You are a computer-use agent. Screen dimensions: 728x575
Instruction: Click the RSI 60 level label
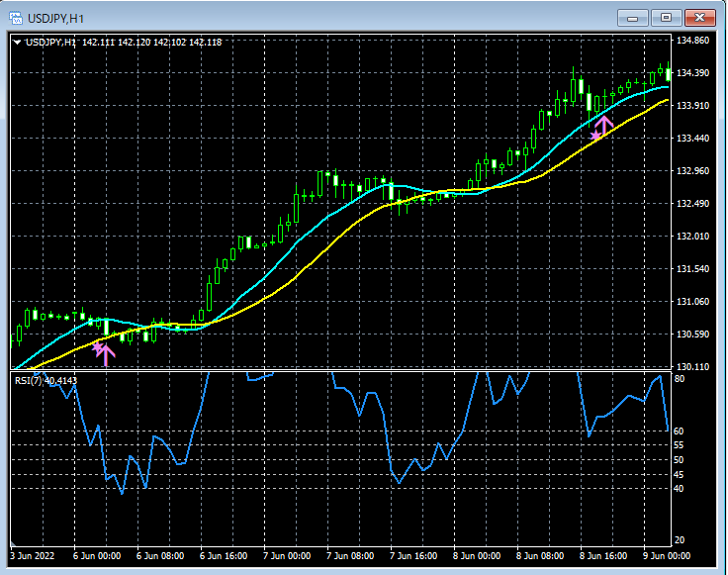click(x=679, y=431)
